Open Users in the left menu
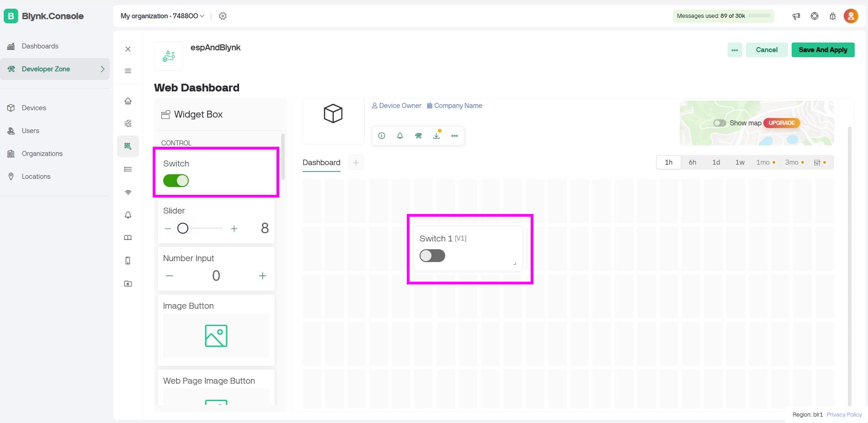868x423 pixels. tap(55, 131)
